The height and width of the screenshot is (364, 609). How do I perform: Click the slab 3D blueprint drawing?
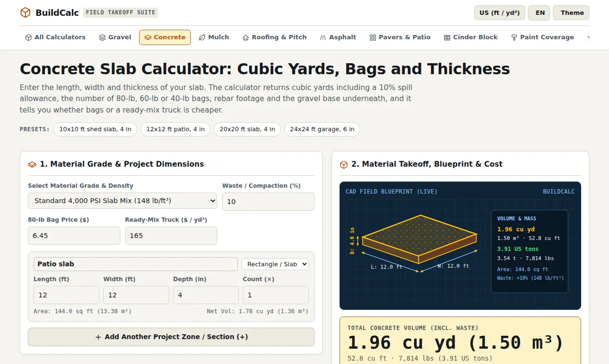click(x=420, y=239)
